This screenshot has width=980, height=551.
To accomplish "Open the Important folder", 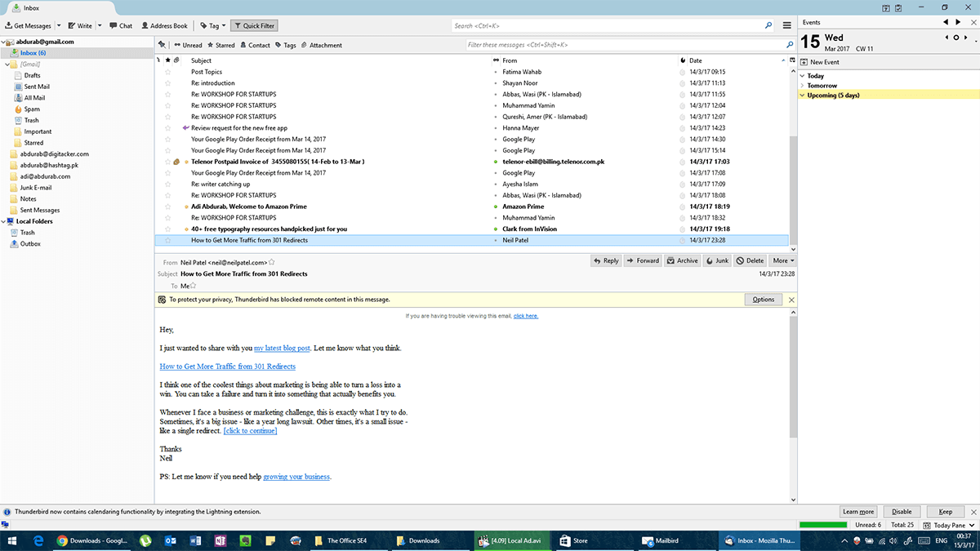I will [x=38, y=131].
